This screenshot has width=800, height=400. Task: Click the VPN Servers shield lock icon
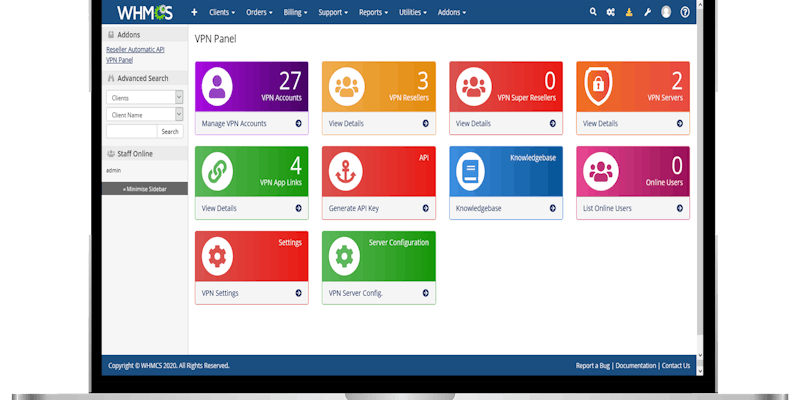tap(599, 86)
